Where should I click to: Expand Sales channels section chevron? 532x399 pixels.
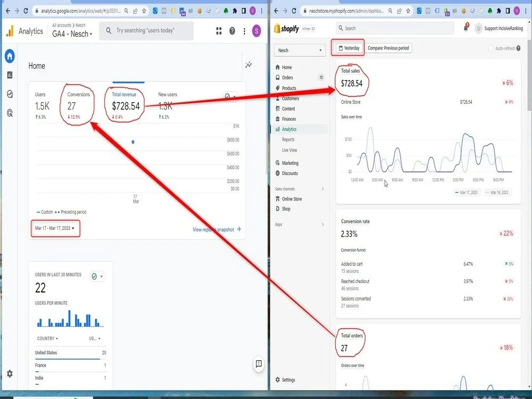323,189
